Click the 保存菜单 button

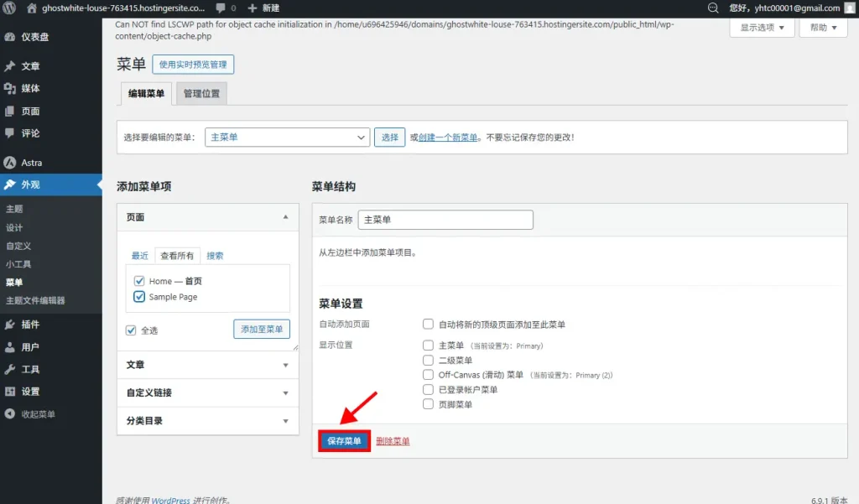pos(344,441)
